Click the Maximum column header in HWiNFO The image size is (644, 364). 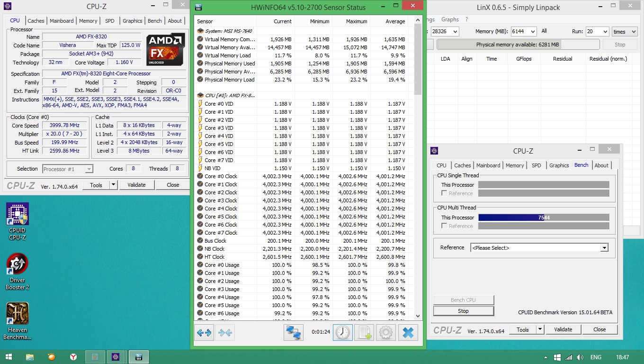pyautogui.click(x=351, y=21)
